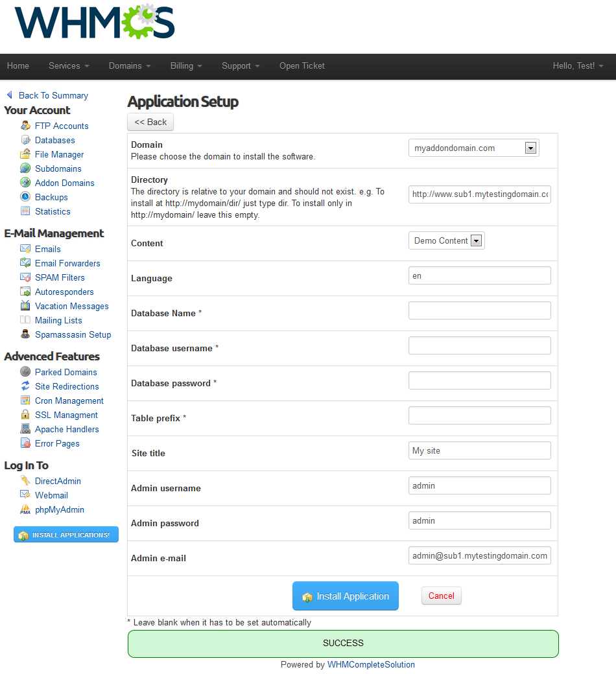Click the FTP Accounts icon in sidebar
This screenshot has width=616, height=674.
(25, 126)
